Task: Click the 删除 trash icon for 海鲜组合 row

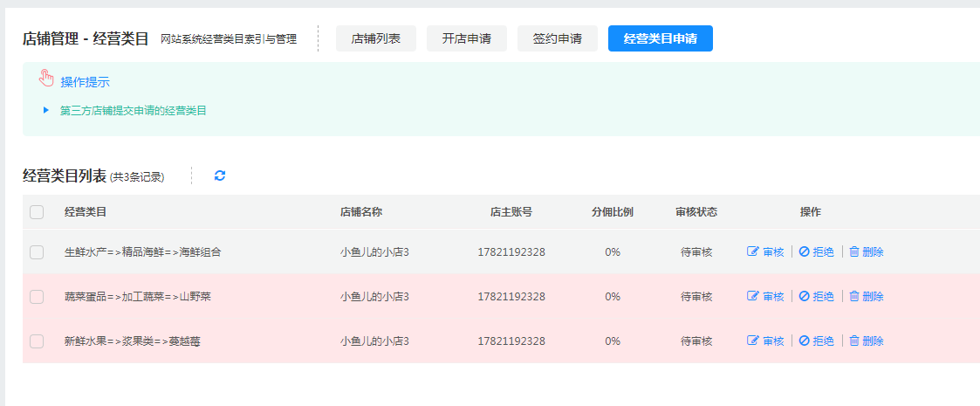Action: (854, 251)
